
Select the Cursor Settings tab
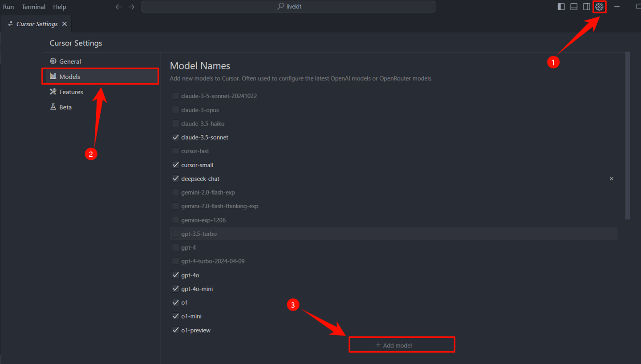36,24
